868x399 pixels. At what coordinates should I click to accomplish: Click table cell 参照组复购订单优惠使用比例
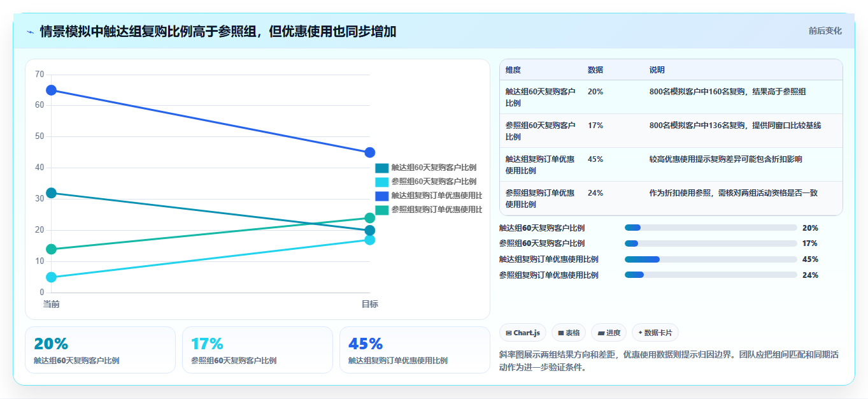(540, 198)
